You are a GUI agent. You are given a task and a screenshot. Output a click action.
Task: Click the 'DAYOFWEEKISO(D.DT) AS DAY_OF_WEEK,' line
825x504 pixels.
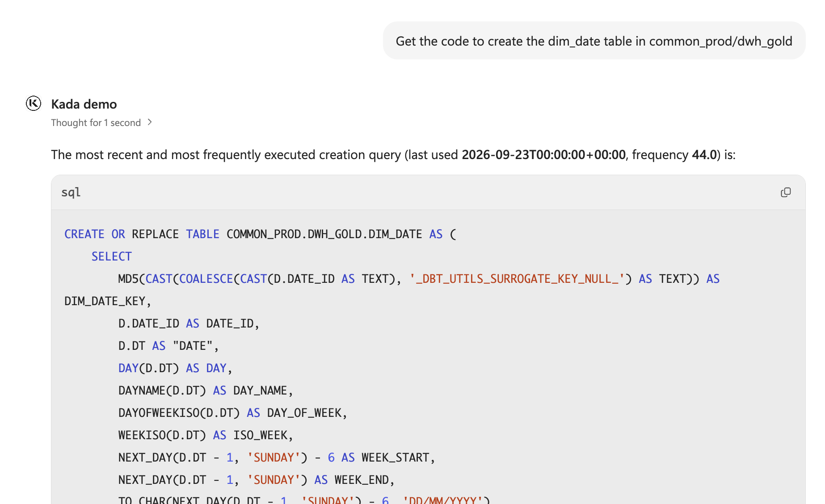[232, 413]
